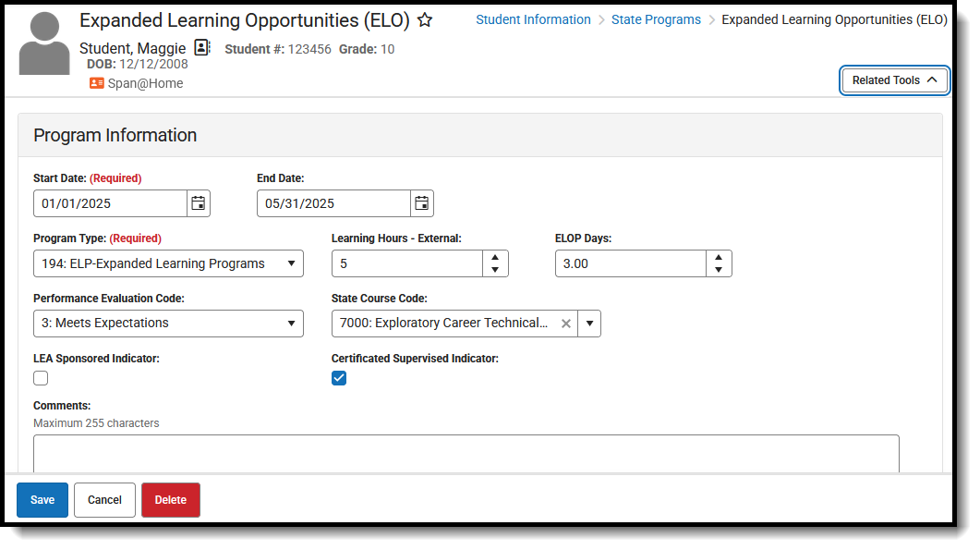Delete this ELO record
This screenshot has width=980, height=550.
170,500
